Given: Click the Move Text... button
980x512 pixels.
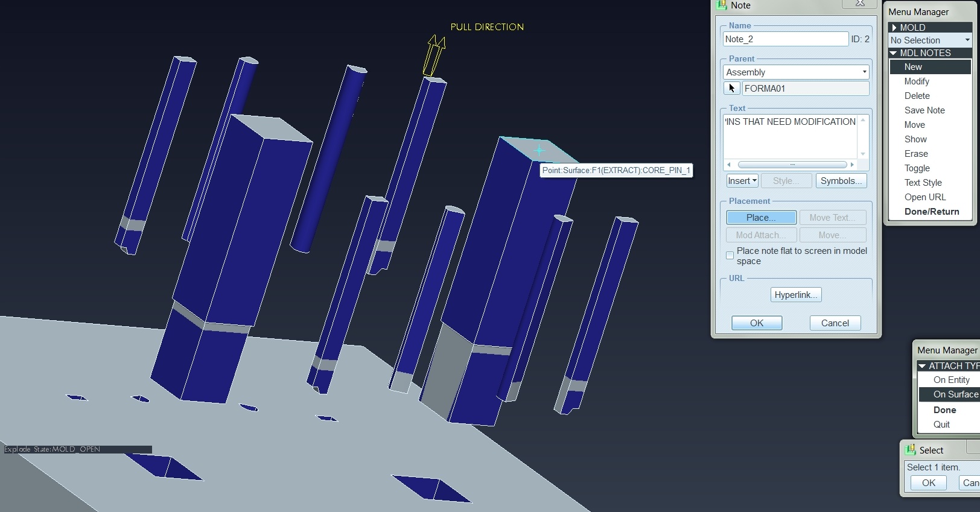Looking at the screenshot, I should pos(832,218).
